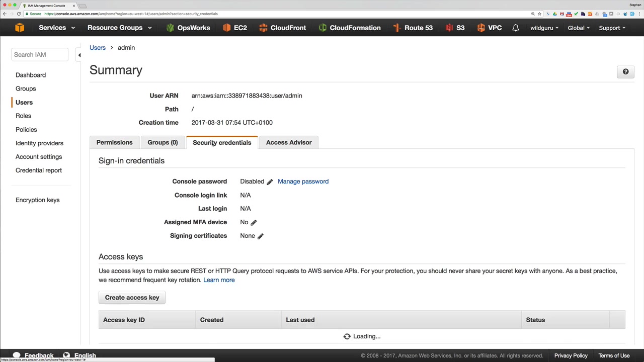Open the CloudFormation service shortcut
The height and width of the screenshot is (362, 644).
point(349,28)
